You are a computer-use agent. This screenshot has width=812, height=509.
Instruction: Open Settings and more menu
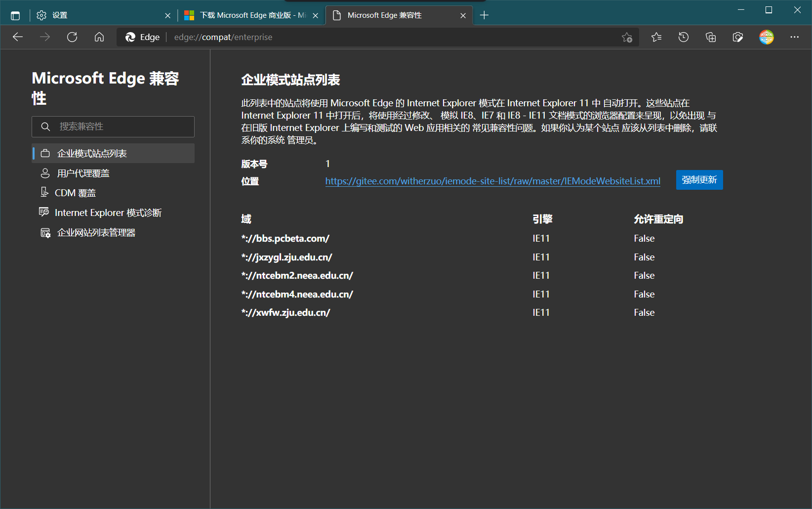794,37
